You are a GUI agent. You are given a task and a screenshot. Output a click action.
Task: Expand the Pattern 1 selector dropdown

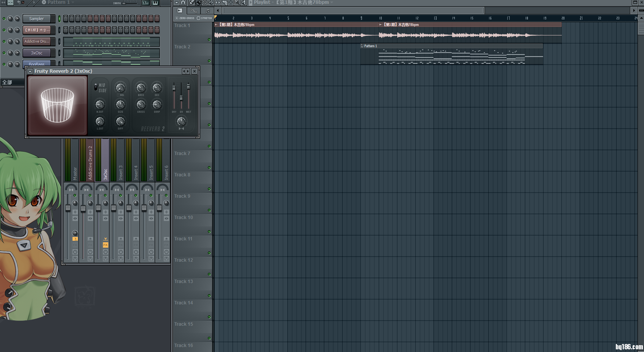click(73, 2)
